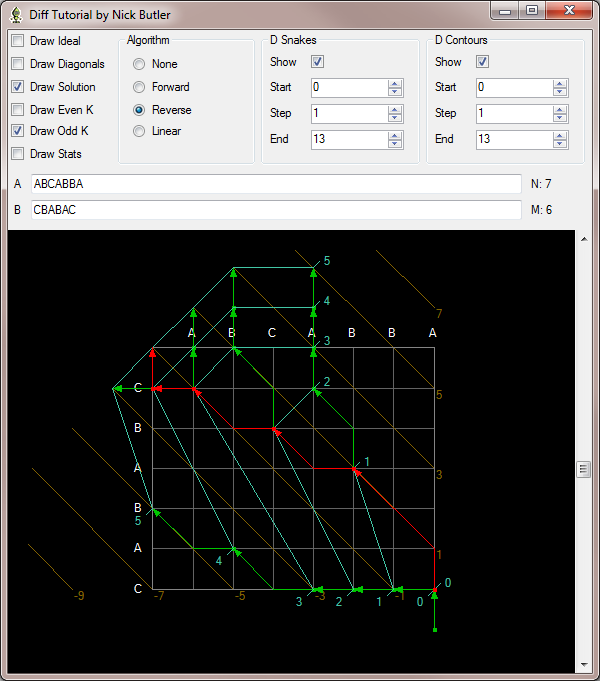Decrease the D Contours Start value
This screenshot has height=681, width=600.
pyautogui.click(x=560, y=92)
